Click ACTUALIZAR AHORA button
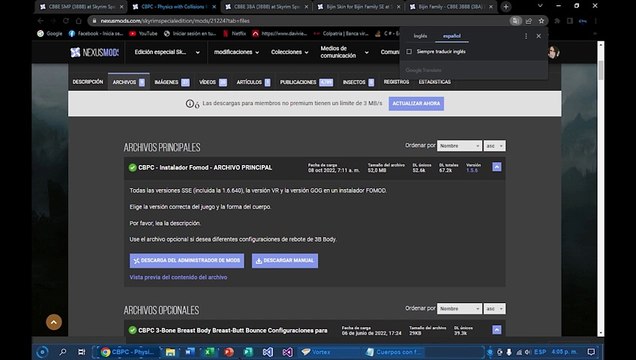Image resolution: width=636 pixels, height=360 pixels. [x=416, y=103]
